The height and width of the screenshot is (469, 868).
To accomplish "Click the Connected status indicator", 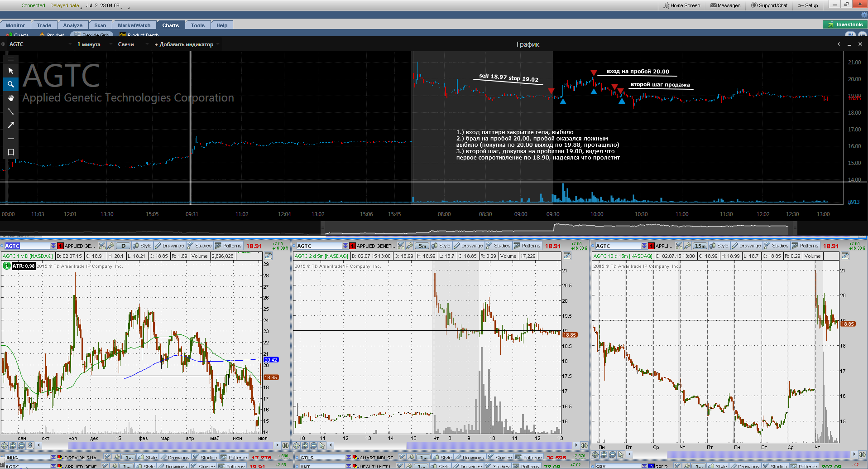I will point(33,5).
